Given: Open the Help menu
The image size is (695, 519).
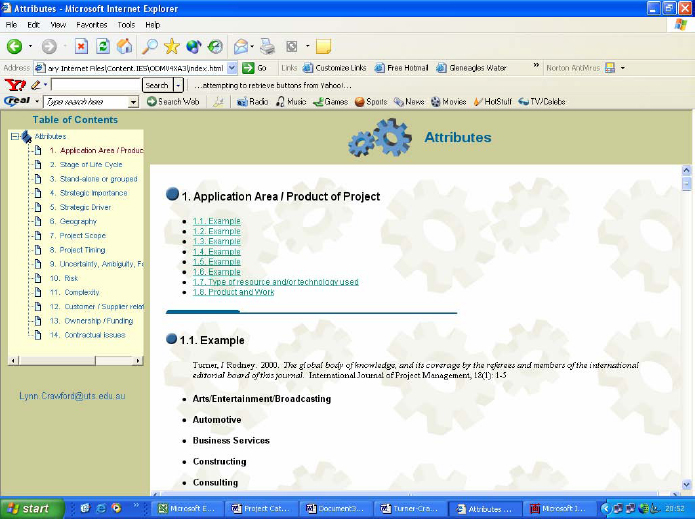Looking at the screenshot, I should [152, 25].
